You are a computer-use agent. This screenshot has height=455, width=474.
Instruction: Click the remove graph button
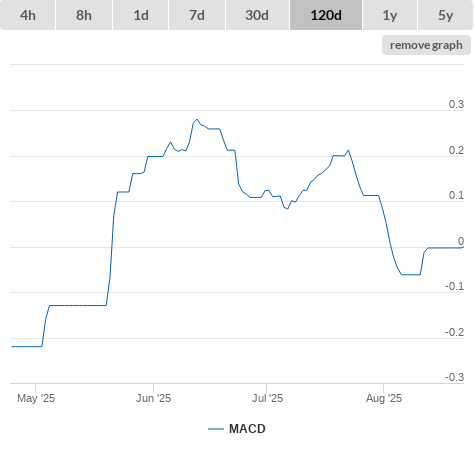coord(426,45)
